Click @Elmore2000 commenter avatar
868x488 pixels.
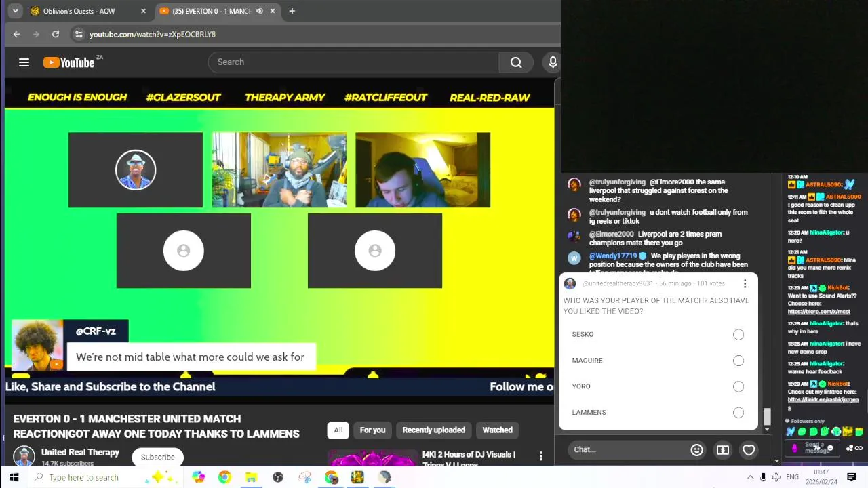574,237
